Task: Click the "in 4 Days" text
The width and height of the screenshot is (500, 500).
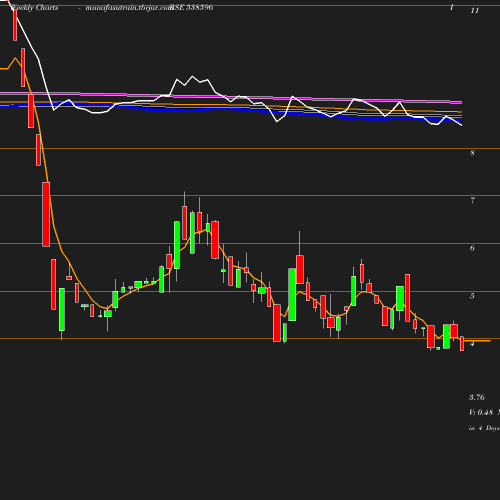Action: coord(484,428)
